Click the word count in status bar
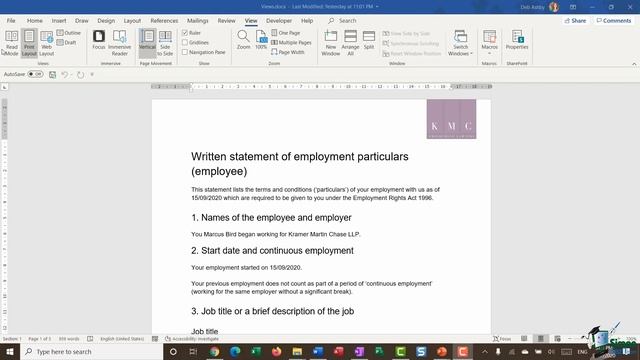The image size is (640, 360). 69,339
